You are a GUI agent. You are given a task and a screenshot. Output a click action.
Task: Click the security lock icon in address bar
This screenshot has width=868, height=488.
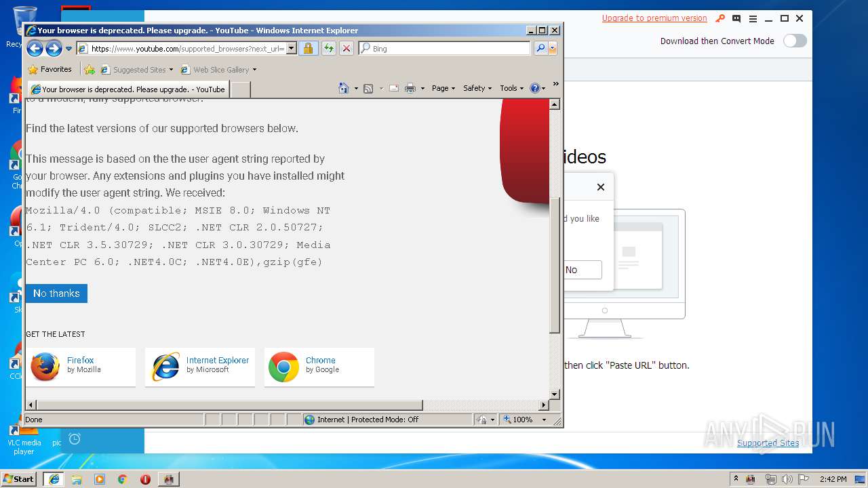(x=308, y=48)
